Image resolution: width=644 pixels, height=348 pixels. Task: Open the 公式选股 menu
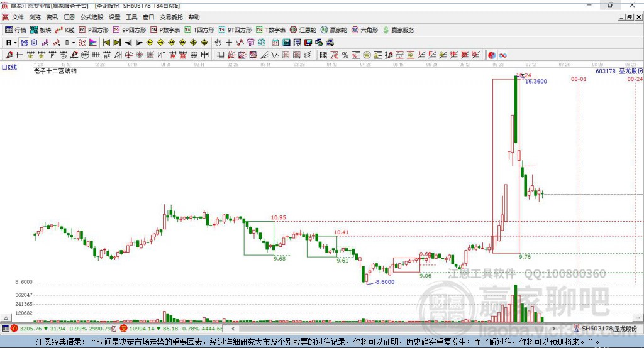91,18
